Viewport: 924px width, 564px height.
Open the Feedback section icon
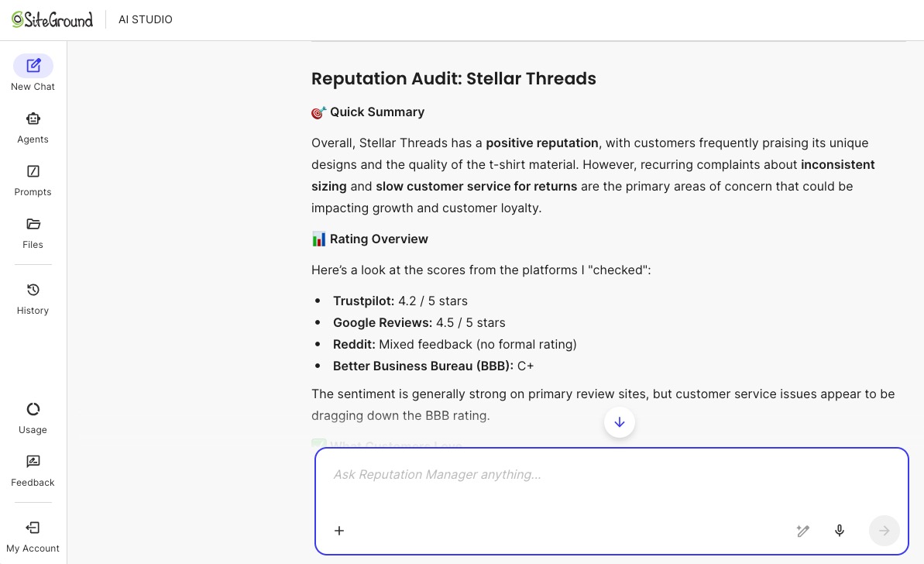point(33,462)
